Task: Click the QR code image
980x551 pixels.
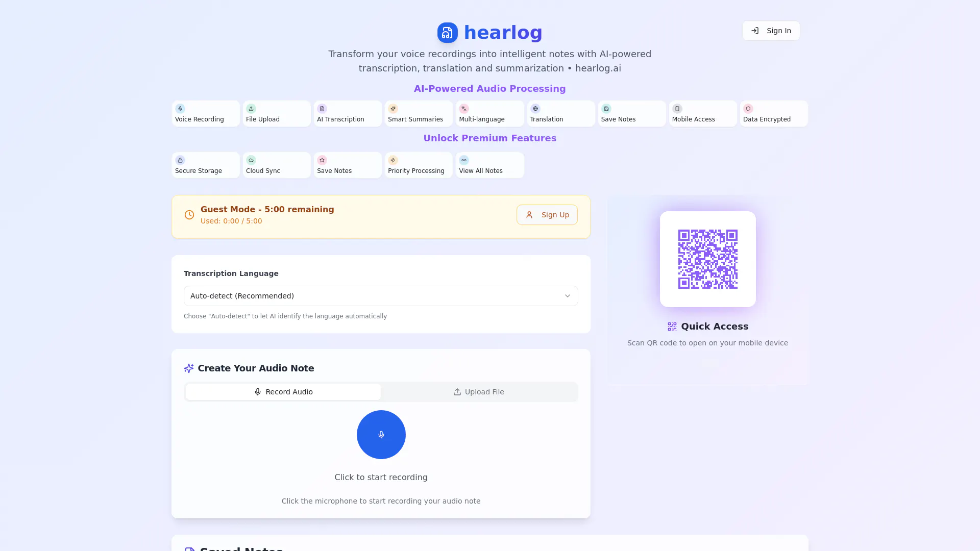Action: 708,259
